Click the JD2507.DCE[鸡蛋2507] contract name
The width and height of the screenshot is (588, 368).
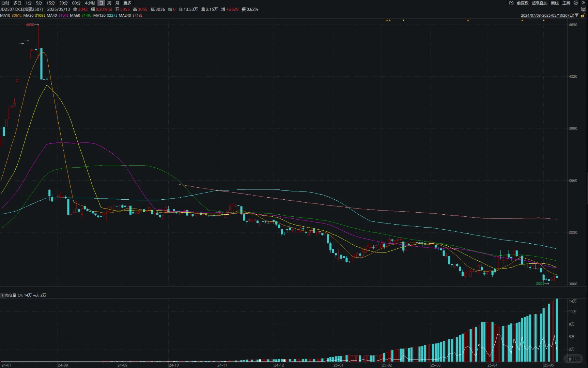pyautogui.click(x=21, y=9)
